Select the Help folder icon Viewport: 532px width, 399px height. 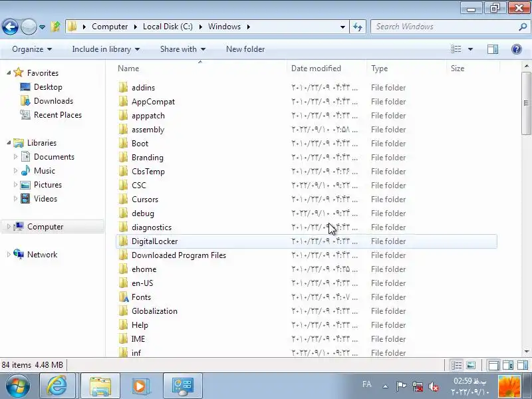[124, 325]
